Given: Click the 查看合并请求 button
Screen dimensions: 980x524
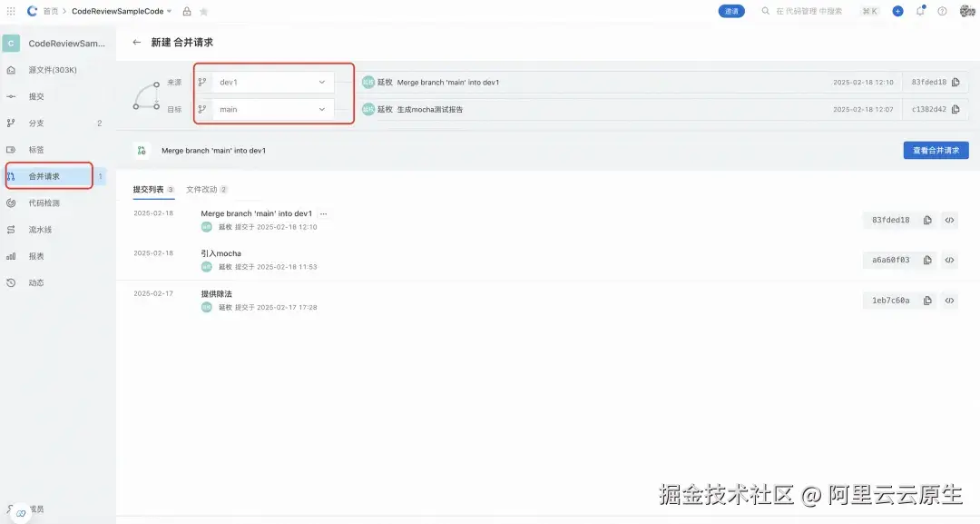Looking at the screenshot, I should [x=936, y=150].
